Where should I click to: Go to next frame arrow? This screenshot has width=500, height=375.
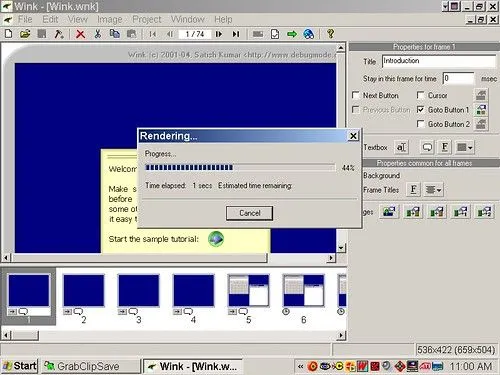pos(219,34)
